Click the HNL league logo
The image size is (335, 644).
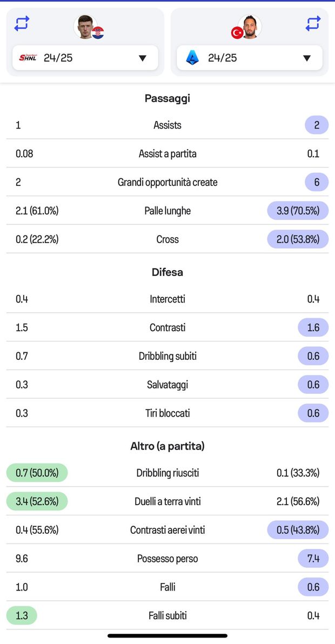pos(28,58)
